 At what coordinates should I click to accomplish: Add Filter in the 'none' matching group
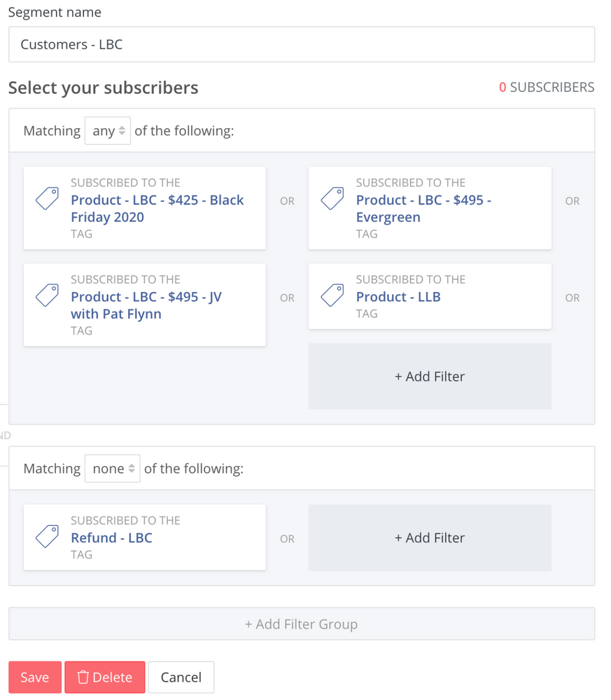click(x=430, y=538)
